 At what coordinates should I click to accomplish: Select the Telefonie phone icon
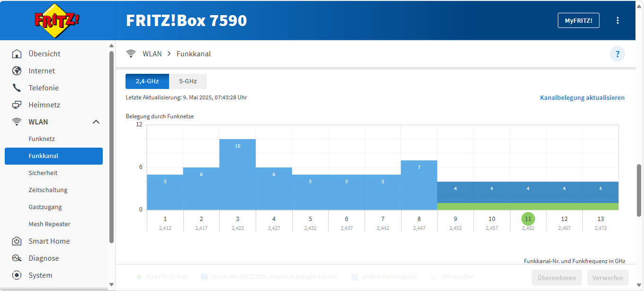(17, 88)
